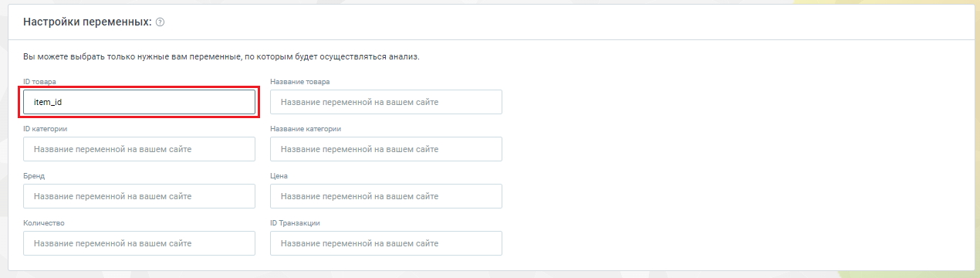Activate the Название категории input field
Viewport: 980px width, 278px height.
click(x=386, y=149)
